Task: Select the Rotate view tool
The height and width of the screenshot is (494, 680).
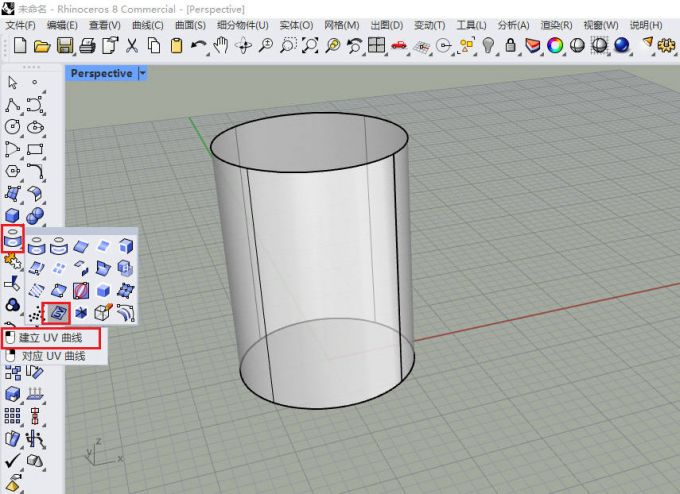Action: tap(243, 46)
